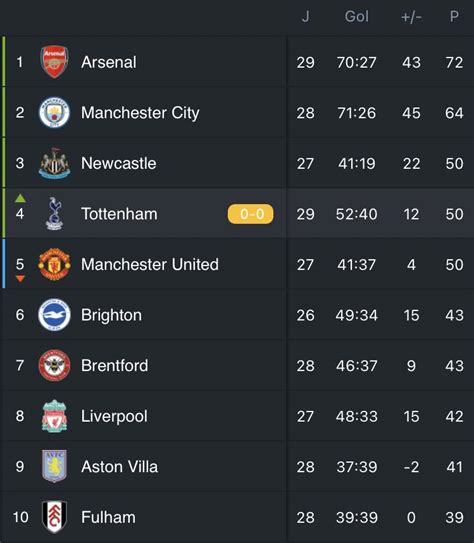Open the Arsenal club crest

point(54,62)
